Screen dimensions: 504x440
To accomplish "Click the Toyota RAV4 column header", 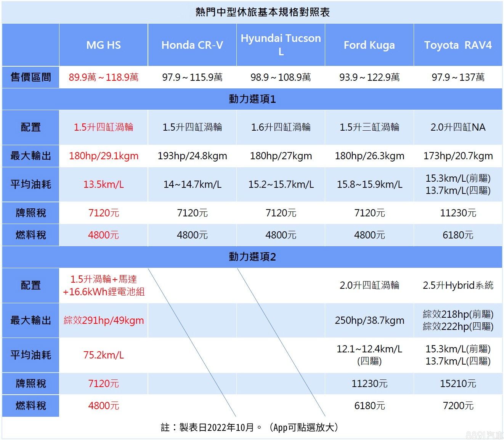I will coord(458,45).
